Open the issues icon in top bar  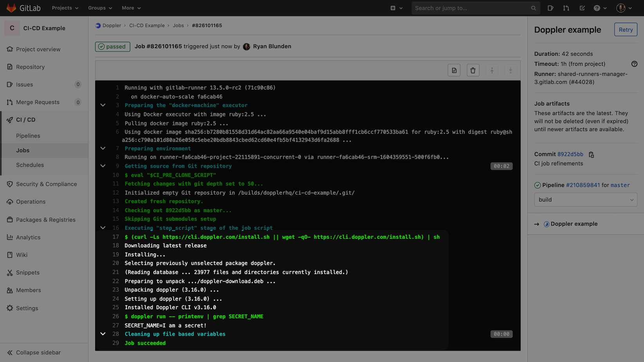(x=550, y=8)
